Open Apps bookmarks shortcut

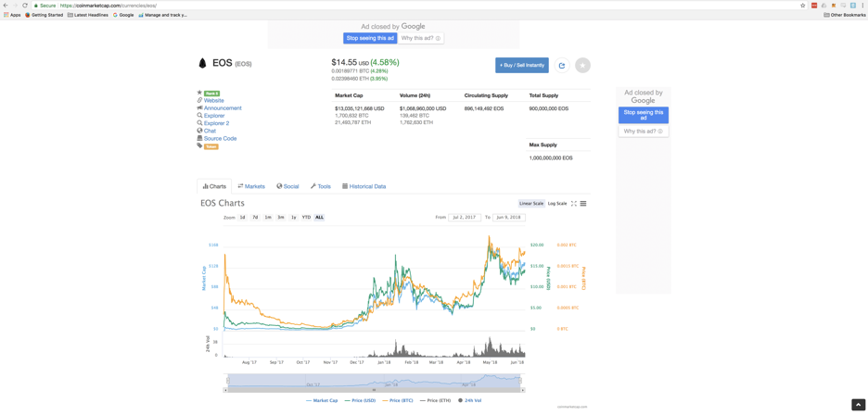pyautogui.click(x=12, y=15)
